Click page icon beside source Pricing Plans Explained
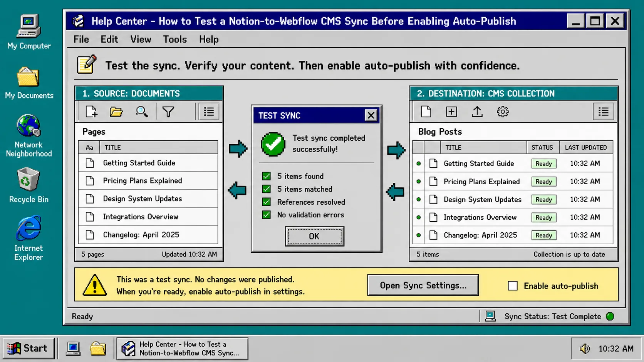644x362 pixels. pos(90,181)
